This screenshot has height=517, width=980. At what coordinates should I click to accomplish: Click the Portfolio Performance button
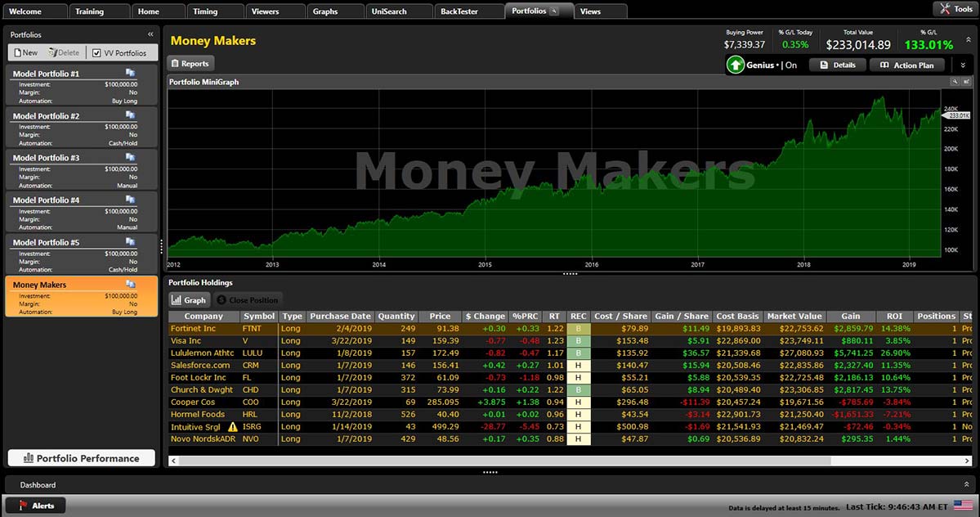pos(82,458)
